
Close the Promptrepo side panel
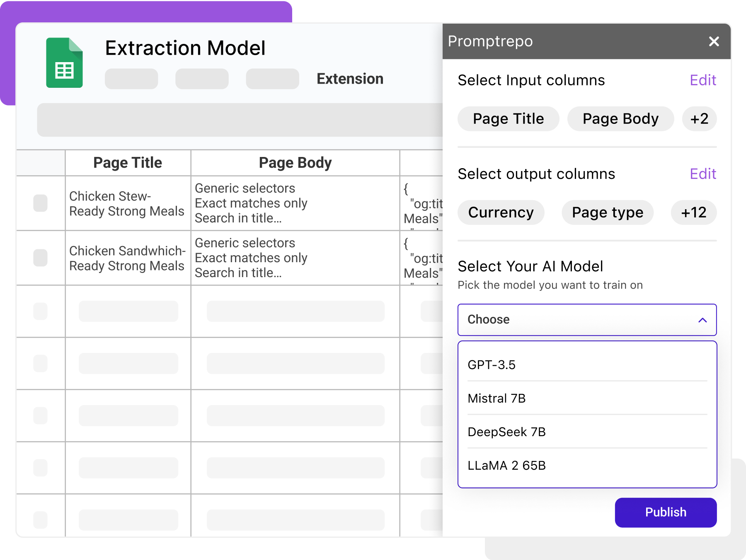click(x=714, y=41)
